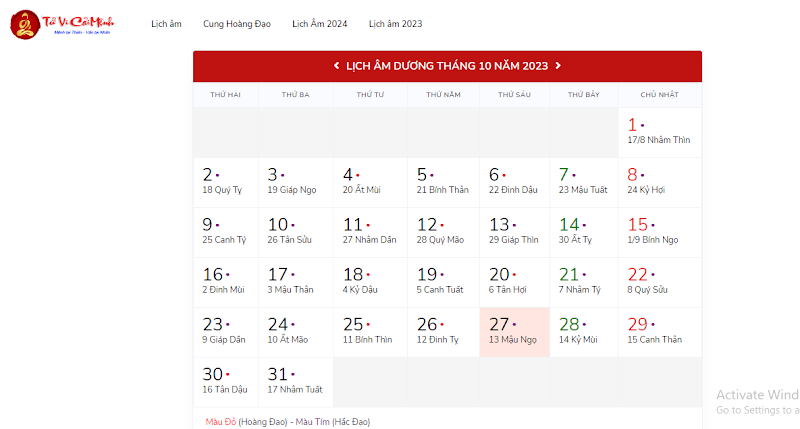This screenshot has width=800, height=429.
Task: Select day 23 Giáp Dần
Action: [x=226, y=332]
